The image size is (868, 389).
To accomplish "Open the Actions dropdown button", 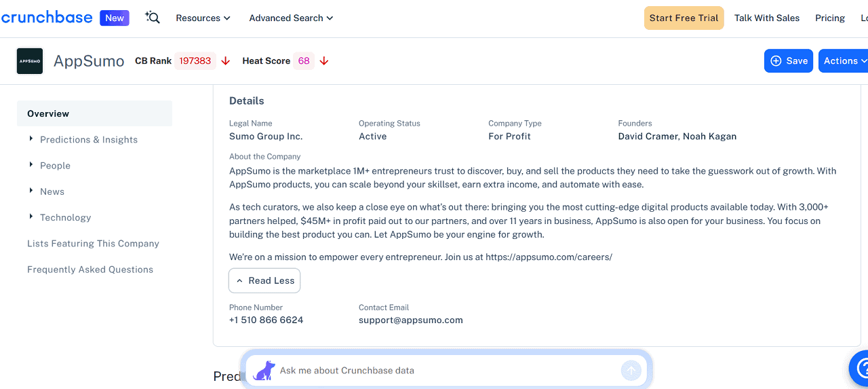I will pos(843,61).
